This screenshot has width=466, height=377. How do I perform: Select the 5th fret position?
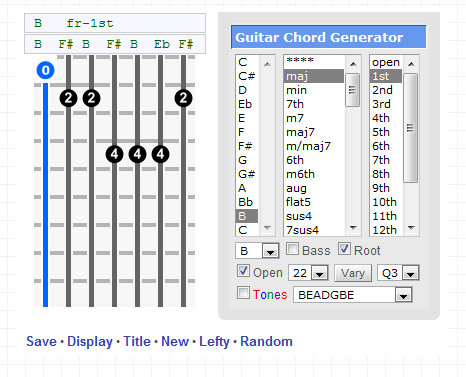(386, 132)
